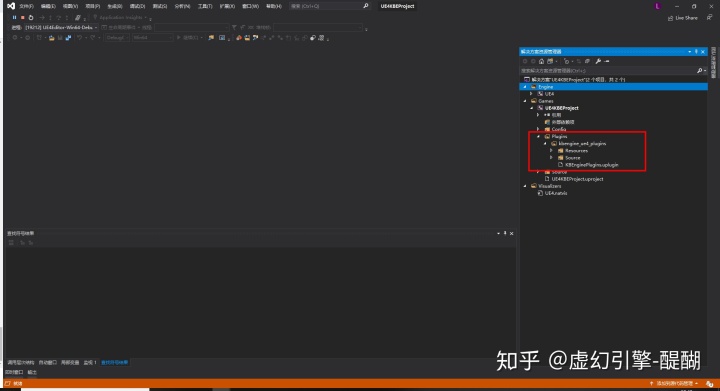The height and width of the screenshot is (391, 720).
Task: Click switch views icon in Solution Explorer toolbar
Action: [x=550, y=61]
